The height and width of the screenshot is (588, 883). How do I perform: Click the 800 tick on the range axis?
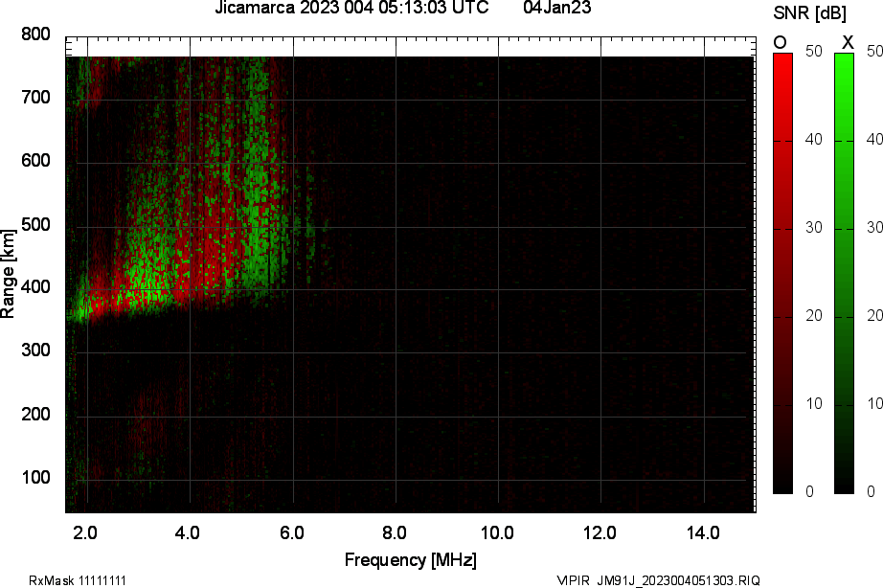(x=35, y=34)
